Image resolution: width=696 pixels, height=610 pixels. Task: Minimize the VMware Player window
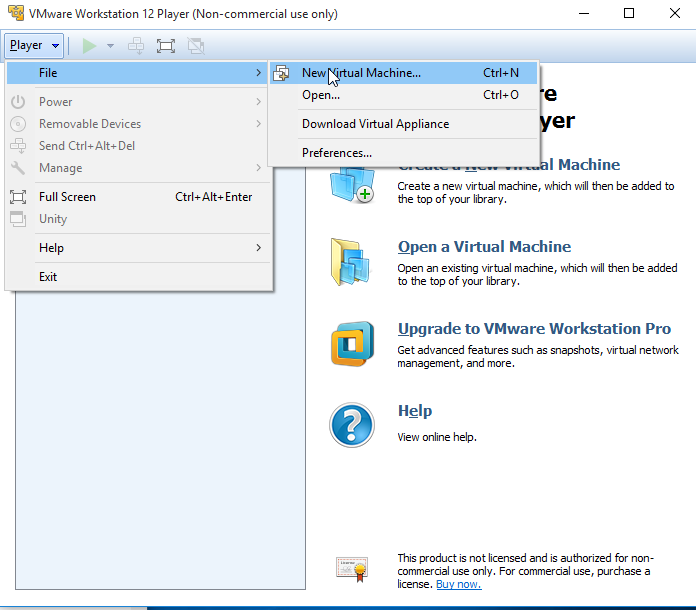tap(584, 13)
